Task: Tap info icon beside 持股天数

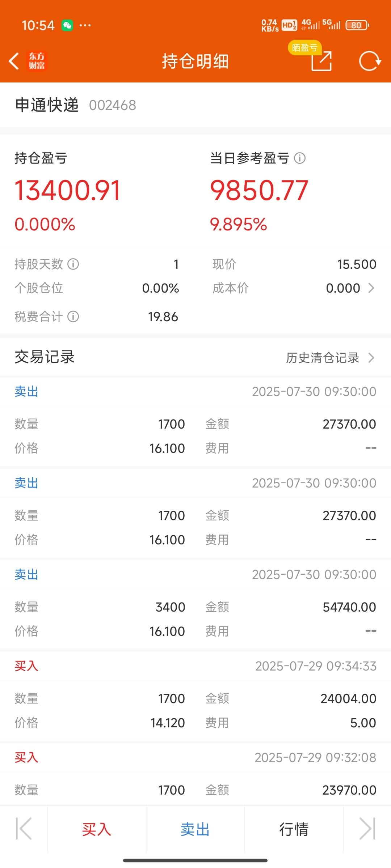Action: (x=73, y=264)
